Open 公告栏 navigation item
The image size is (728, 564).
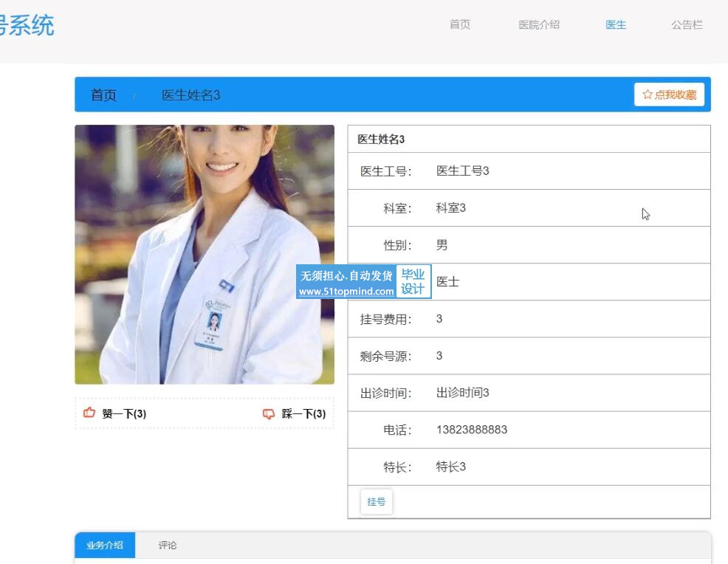[687, 24]
